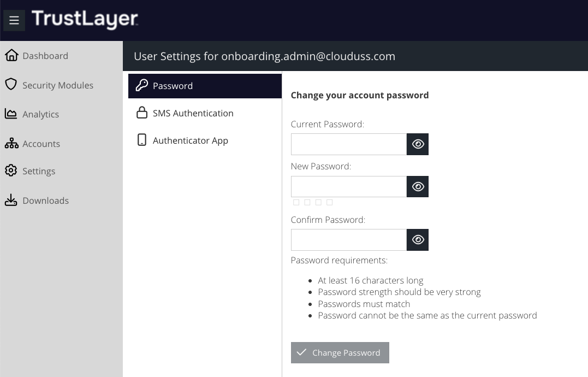This screenshot has height=377, width=588.
Task: Click the Change Password button
Action: tap(340, 352)
